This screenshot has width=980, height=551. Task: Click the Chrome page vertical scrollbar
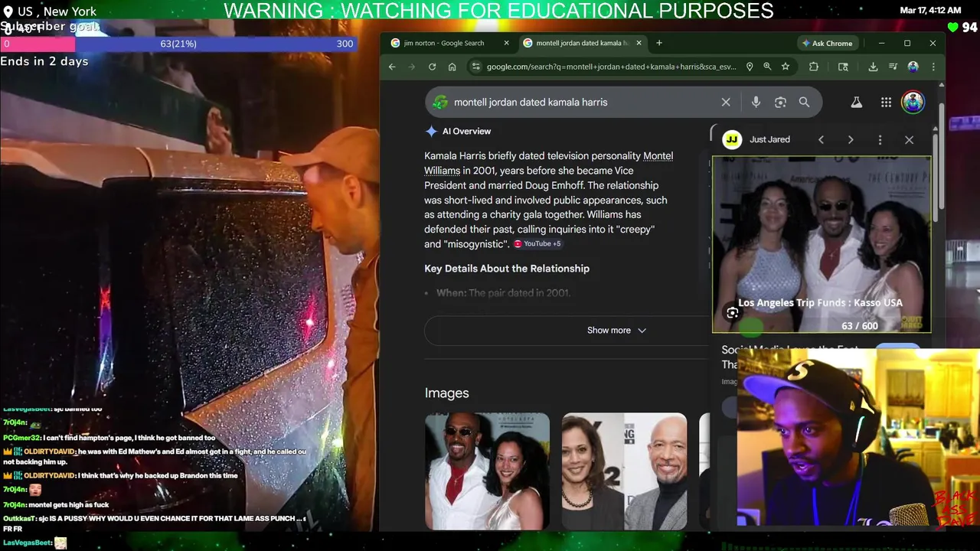[941, 157]
